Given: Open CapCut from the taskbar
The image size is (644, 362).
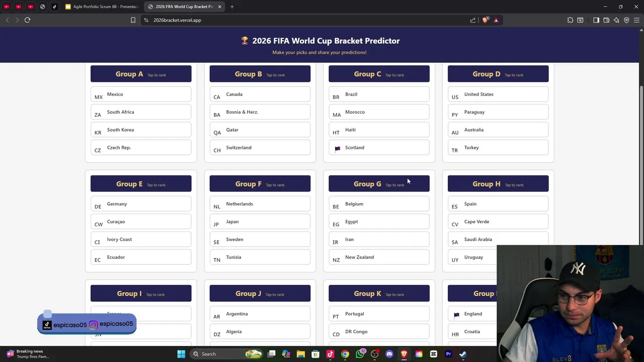Looking at the screenshot, I should click(x=434, y=354).
